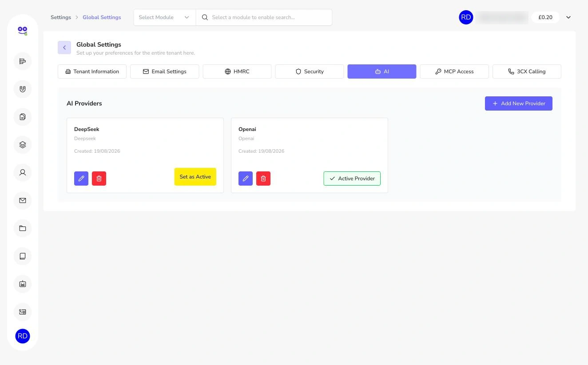Open the chart icon in the sidebar
The height and width of the screenshot is (365, 588).
pyautogui.click(x=23, y=61)
